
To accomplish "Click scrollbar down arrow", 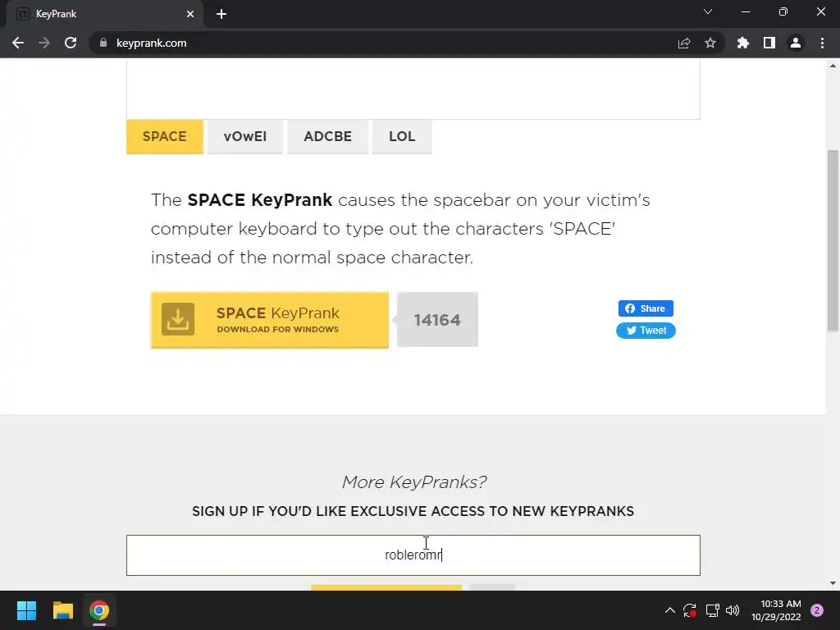I will 833,583.
